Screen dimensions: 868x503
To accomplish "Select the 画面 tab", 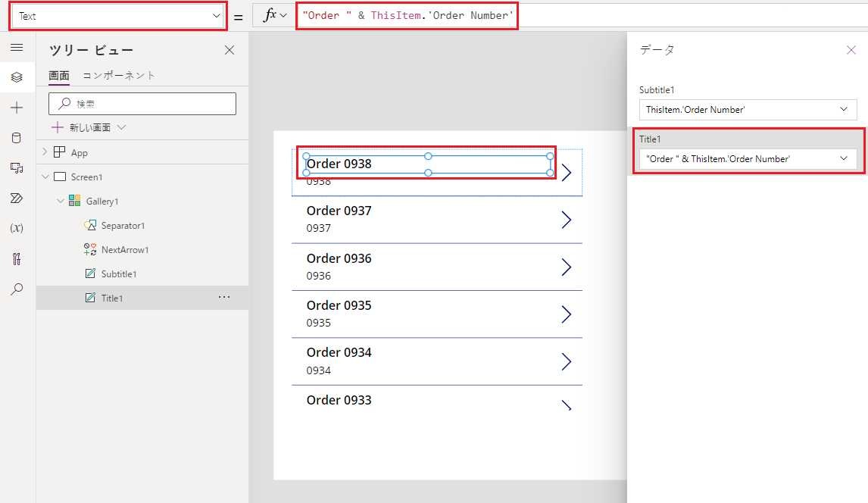I will pos(59,75).
